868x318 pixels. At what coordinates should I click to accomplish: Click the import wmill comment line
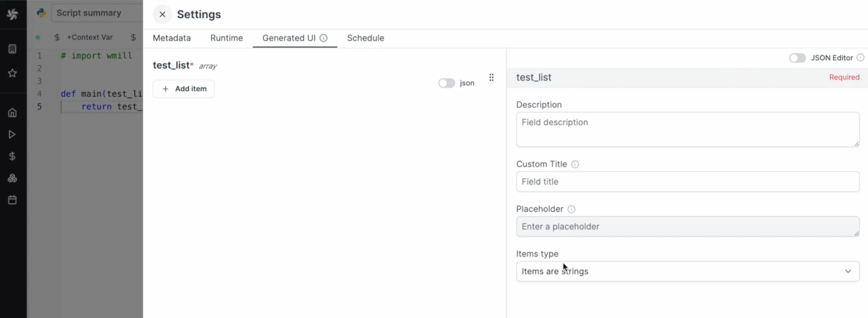(x=96, y=55)
